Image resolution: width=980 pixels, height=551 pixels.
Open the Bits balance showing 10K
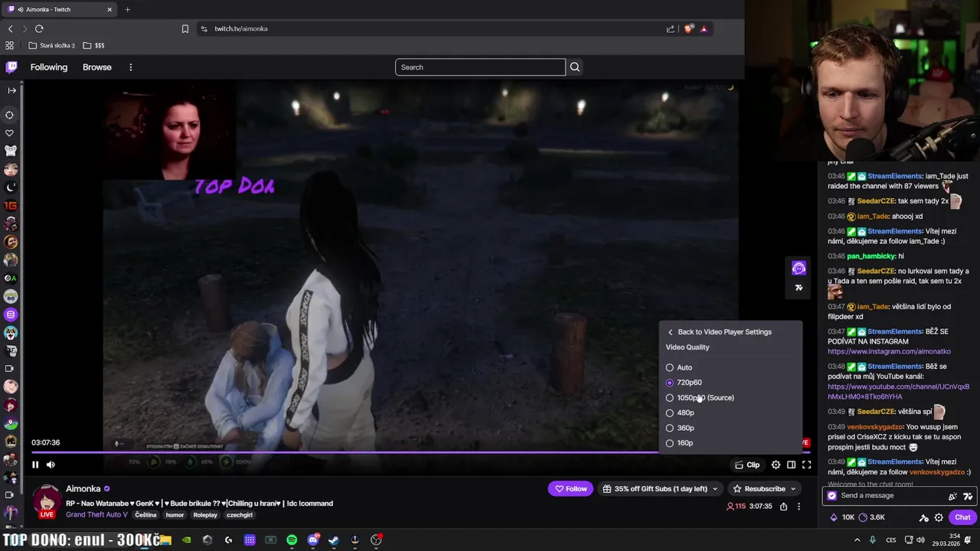tap(842, 517)
